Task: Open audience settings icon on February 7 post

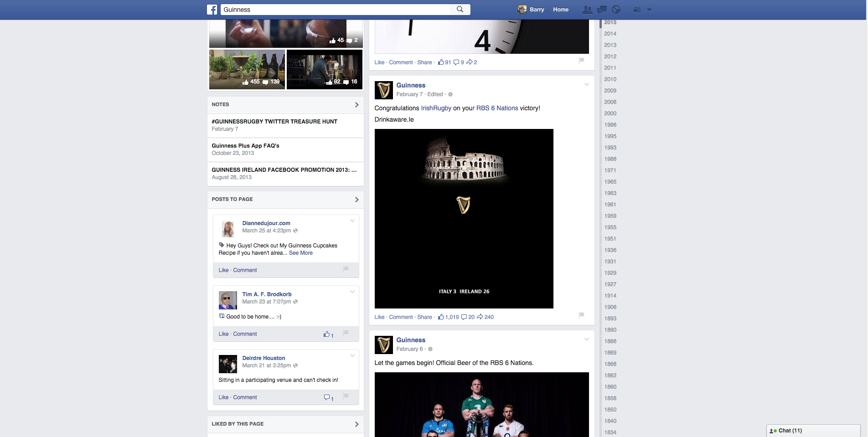Action: 450,94
